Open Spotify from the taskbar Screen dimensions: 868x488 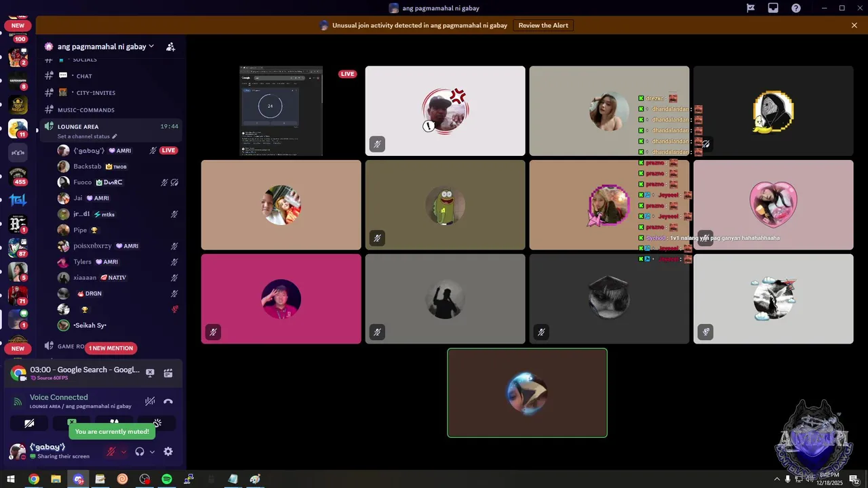pos(167,479)
